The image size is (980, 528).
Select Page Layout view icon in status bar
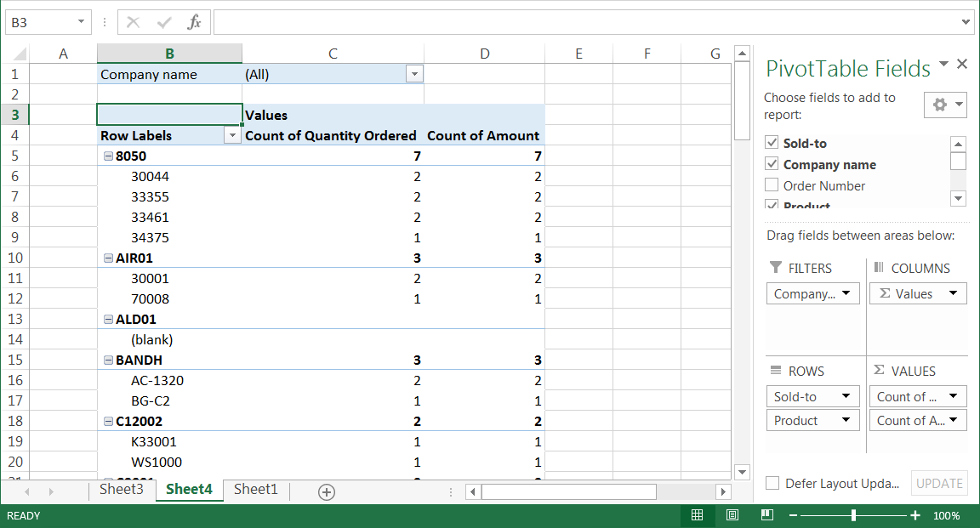(x=732, y=515)
